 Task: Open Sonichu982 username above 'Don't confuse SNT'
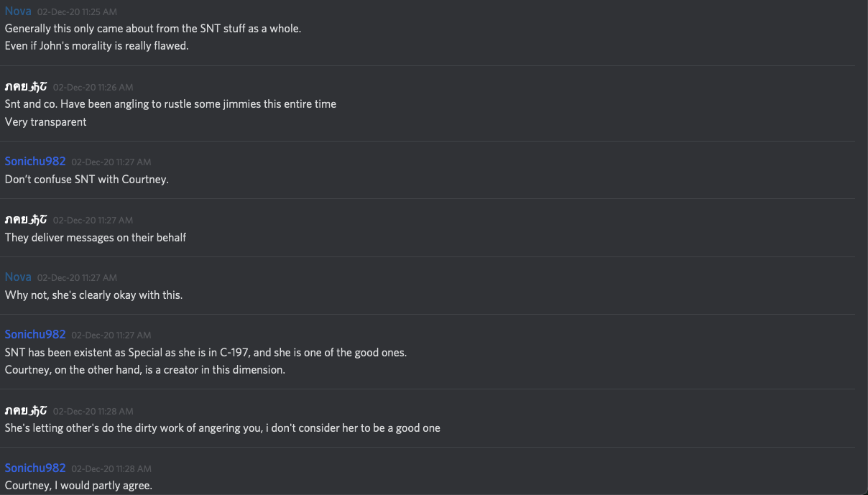point(34,162)
